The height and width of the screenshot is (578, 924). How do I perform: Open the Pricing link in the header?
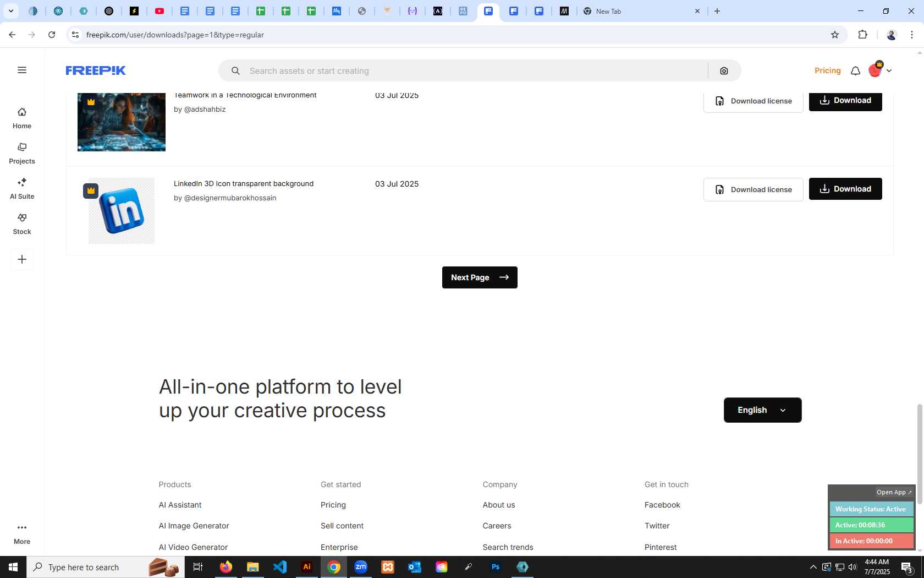point(827,70)
